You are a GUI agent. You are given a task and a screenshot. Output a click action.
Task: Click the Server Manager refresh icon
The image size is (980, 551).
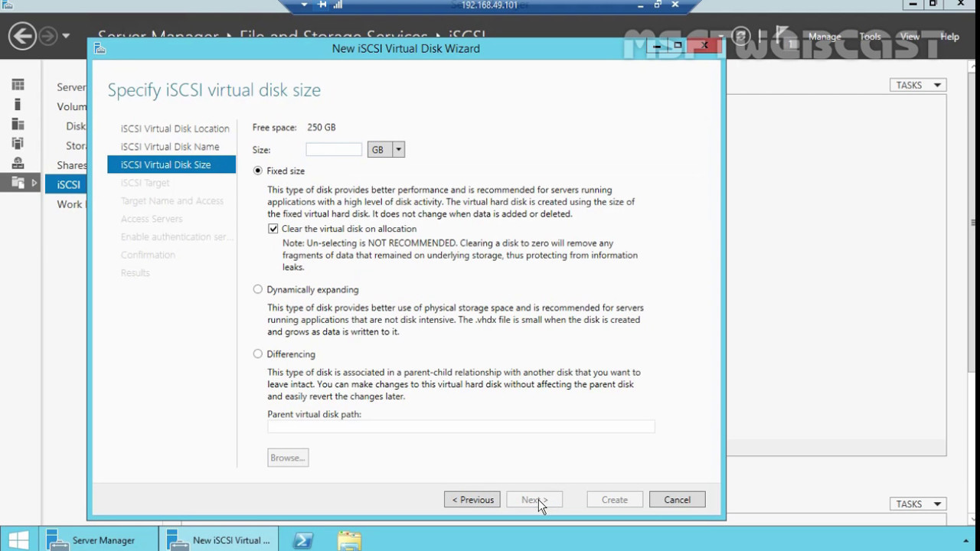(740, 36)
